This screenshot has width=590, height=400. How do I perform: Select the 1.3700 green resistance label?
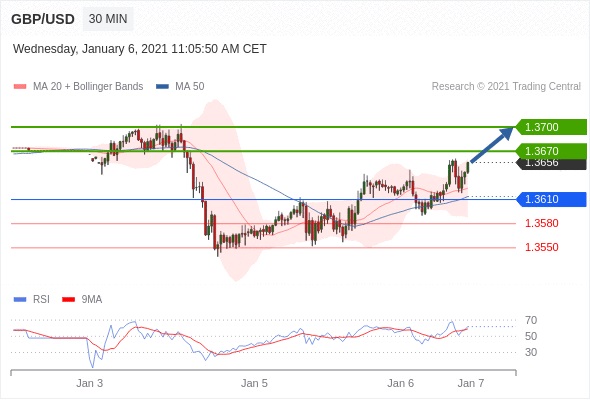pyautogui.click(x=551, y=127)
